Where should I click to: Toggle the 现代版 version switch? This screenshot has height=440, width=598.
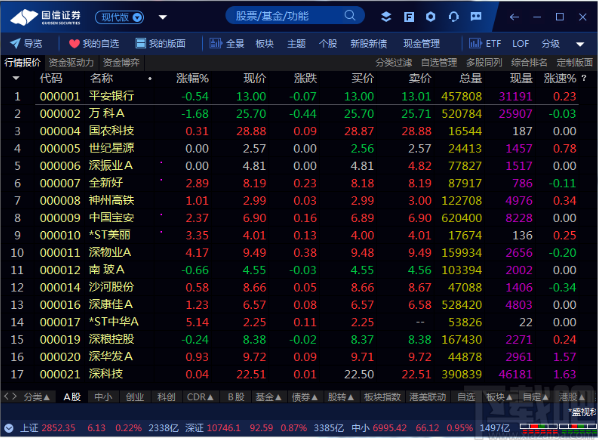[x=119, y=17]
